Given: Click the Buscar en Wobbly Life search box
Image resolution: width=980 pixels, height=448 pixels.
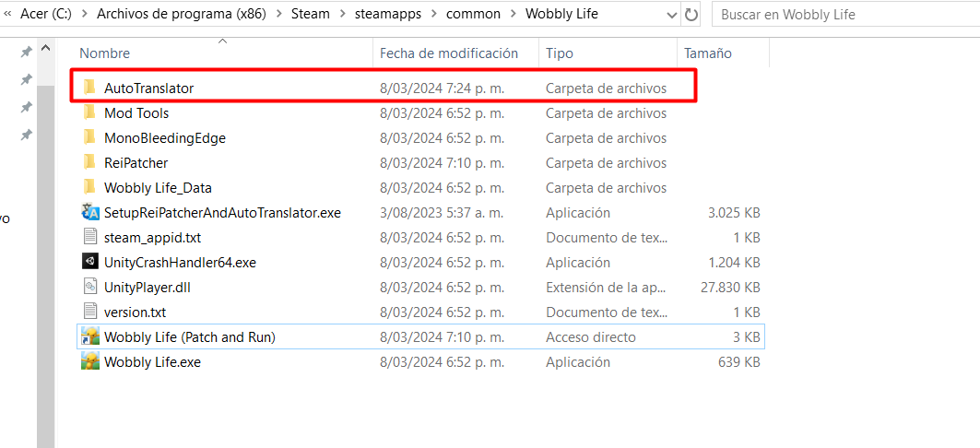Looking at the screenshot, I should coord(845,15).
